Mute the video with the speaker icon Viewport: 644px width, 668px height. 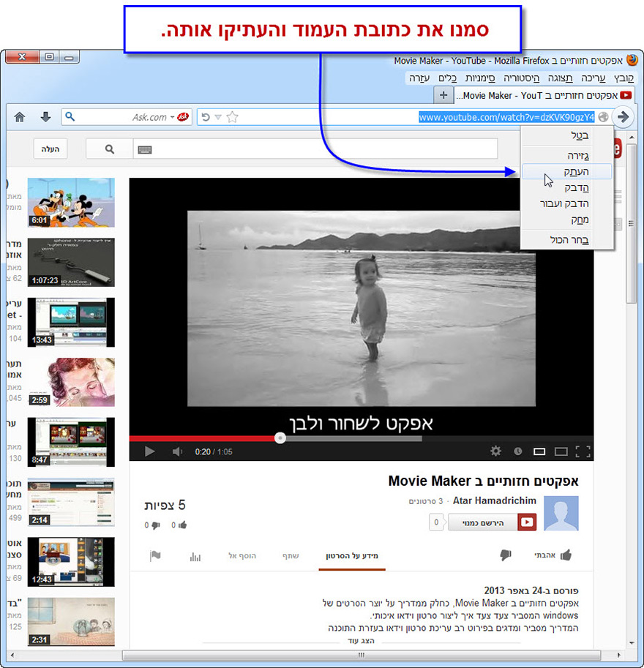[x=177, y=451]
